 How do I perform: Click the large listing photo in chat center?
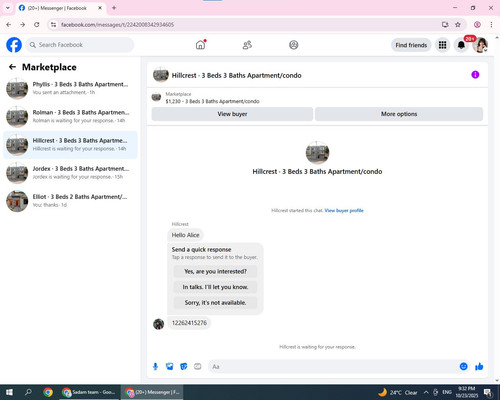coord(317,153)
